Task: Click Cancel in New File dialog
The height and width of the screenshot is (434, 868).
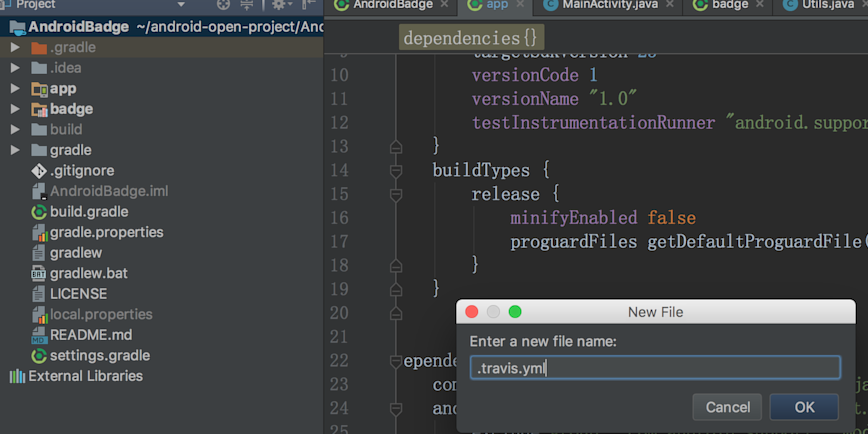Action: (727, 407)
